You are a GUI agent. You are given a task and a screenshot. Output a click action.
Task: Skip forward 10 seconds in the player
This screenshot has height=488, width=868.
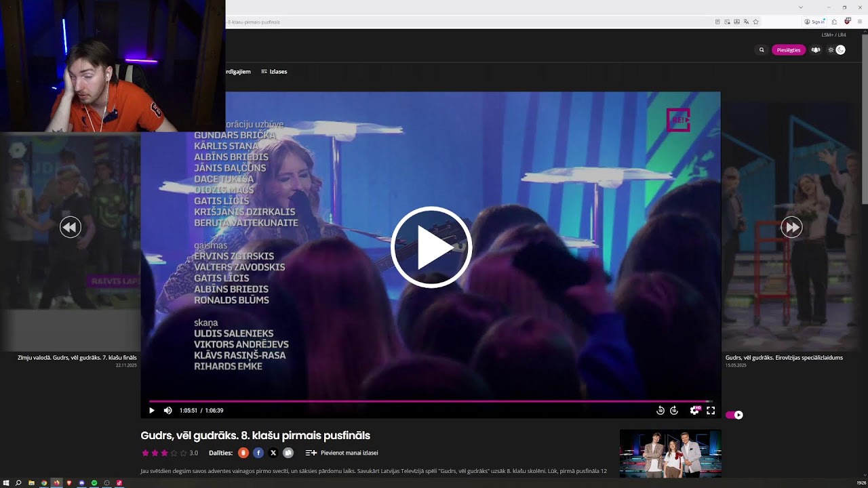(x=674, y=410)
